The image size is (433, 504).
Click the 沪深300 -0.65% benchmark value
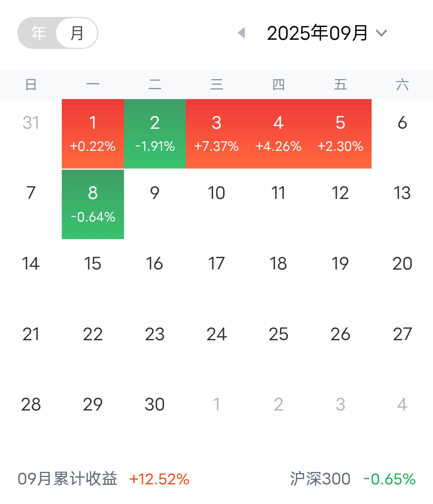(x=389, y=479)
